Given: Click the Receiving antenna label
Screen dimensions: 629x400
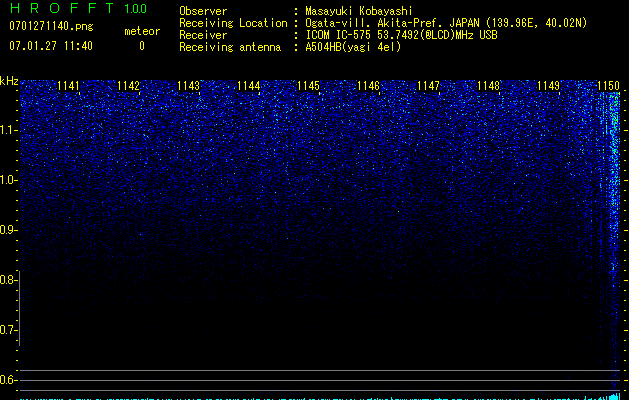Looking at the screenshot, I should [x=230, y=47].
